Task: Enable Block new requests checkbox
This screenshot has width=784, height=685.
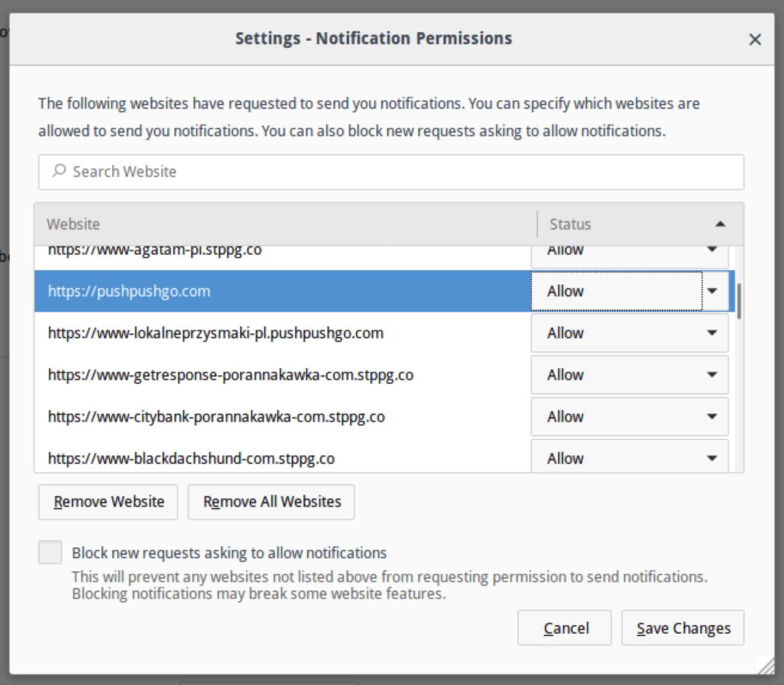Action: pos(50,552)
